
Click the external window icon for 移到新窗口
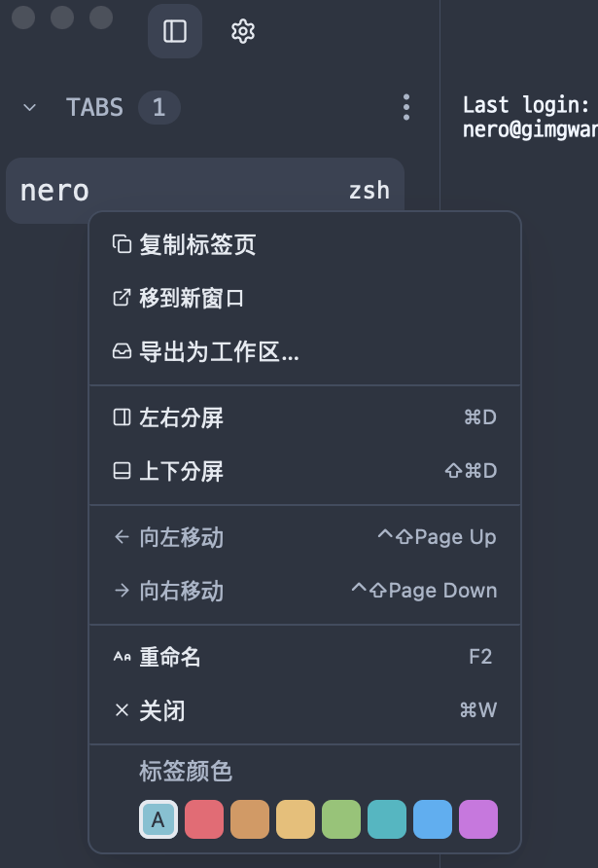click(122, 298)
